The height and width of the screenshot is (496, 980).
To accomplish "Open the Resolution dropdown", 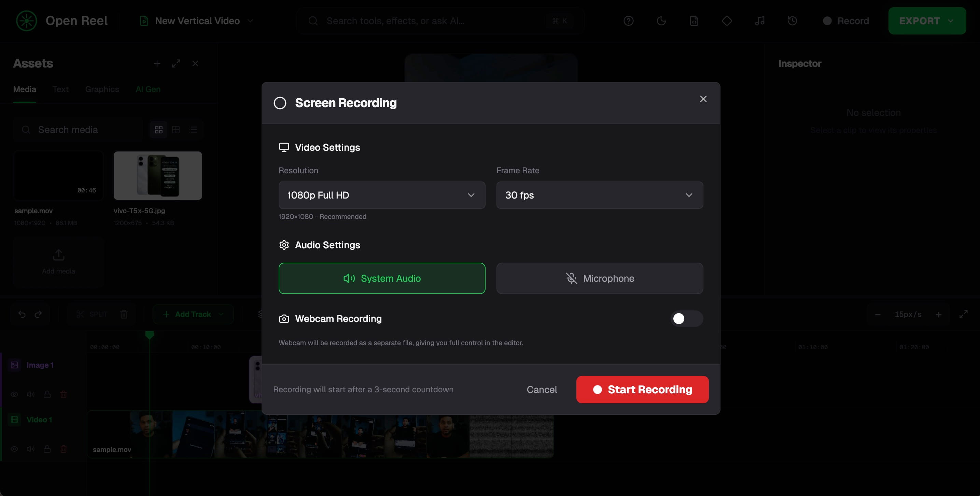I will pyautogui.click(x=381, y=195).
